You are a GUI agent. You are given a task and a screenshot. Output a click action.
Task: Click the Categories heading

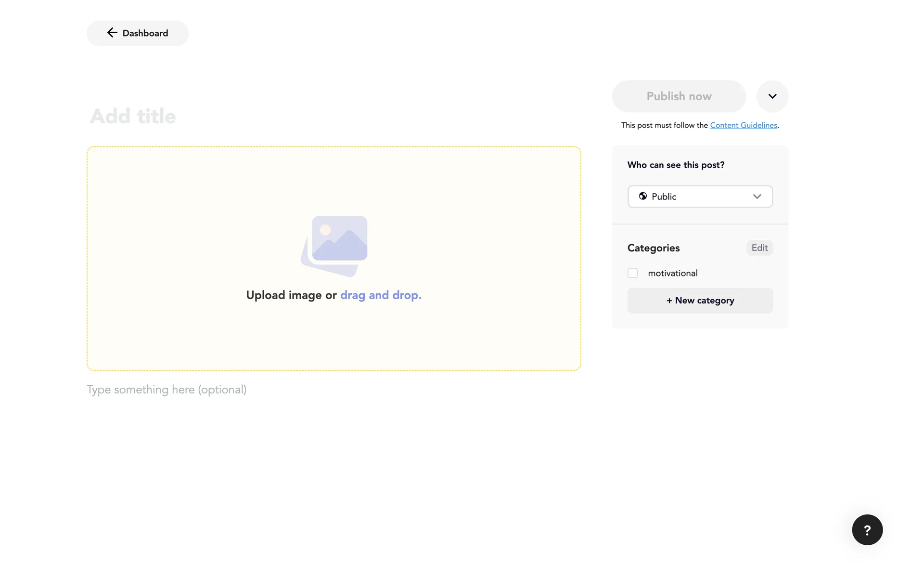[654, 248]
